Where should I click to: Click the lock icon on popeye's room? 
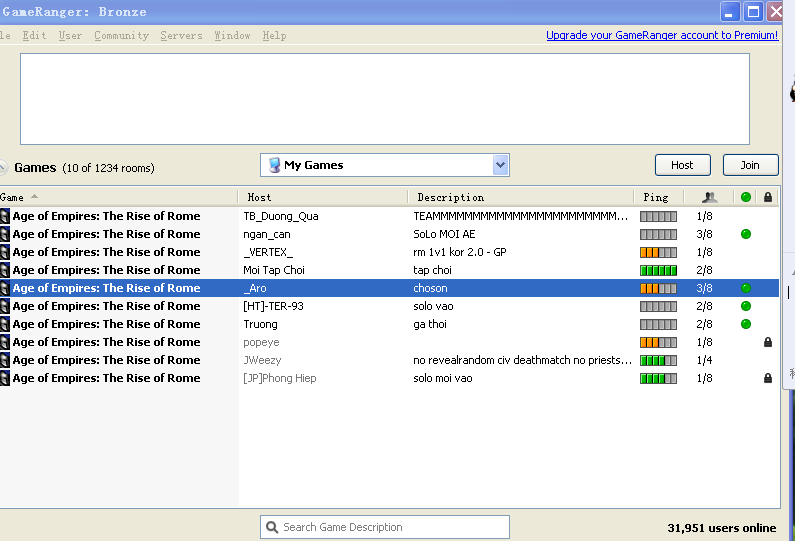[767, 342]
